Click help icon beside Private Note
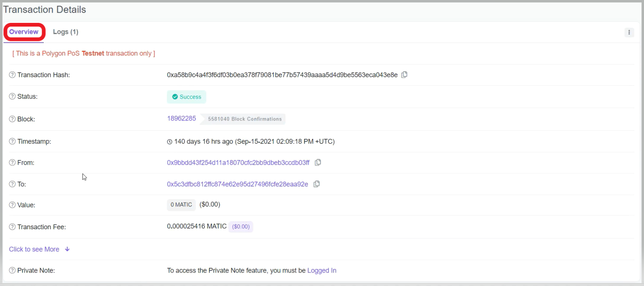Viewport: 644px width, 286px height. coord(12,270)
